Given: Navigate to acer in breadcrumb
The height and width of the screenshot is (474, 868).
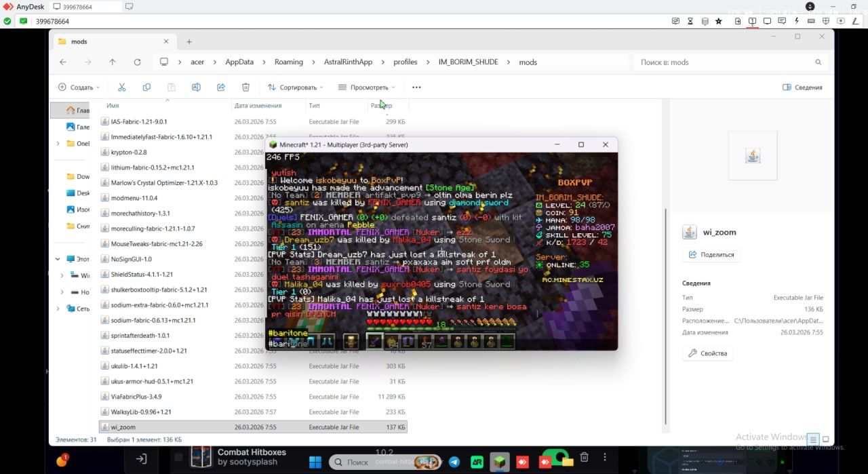Looking at the screenshot, I should pyautogui.click(x=197, y=62).
